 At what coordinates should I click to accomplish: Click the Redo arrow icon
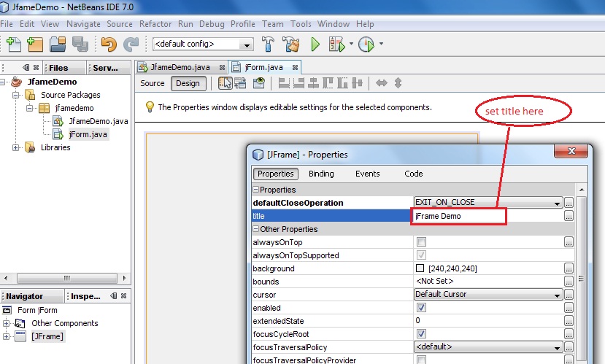click(x=131, y=44)
